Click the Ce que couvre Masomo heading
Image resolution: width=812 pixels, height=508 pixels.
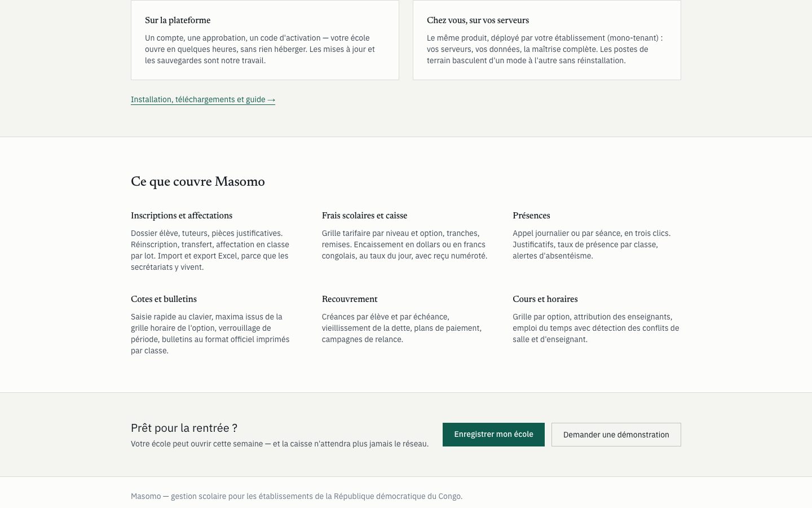point(198,182)
